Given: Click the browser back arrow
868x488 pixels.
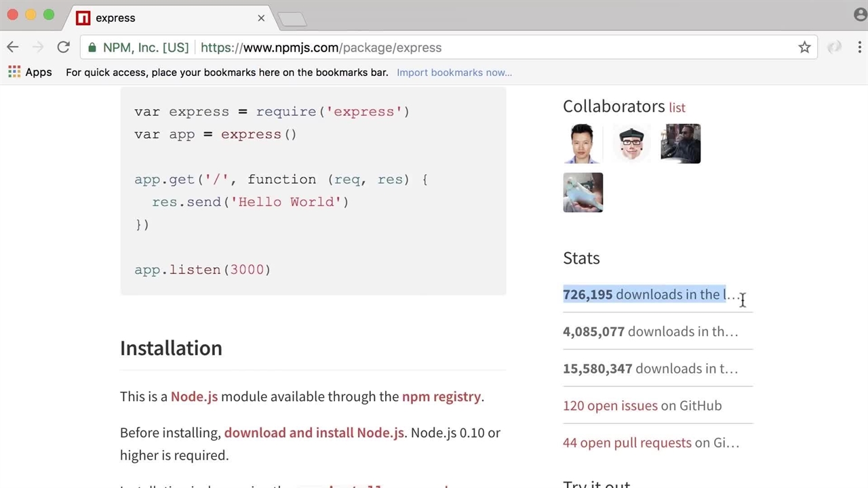Looking at the screenshot, I should [13, 47].
